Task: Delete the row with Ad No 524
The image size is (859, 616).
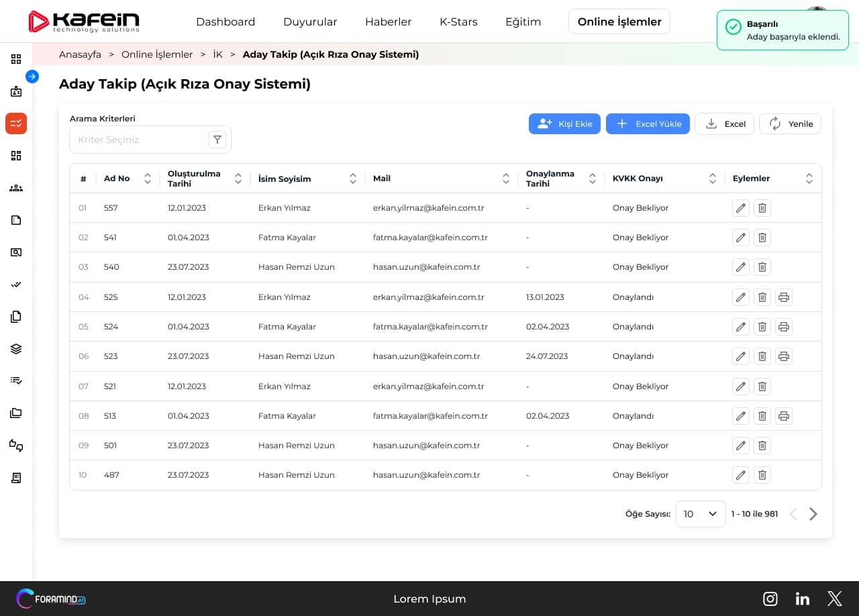Action: coord(762,327)
